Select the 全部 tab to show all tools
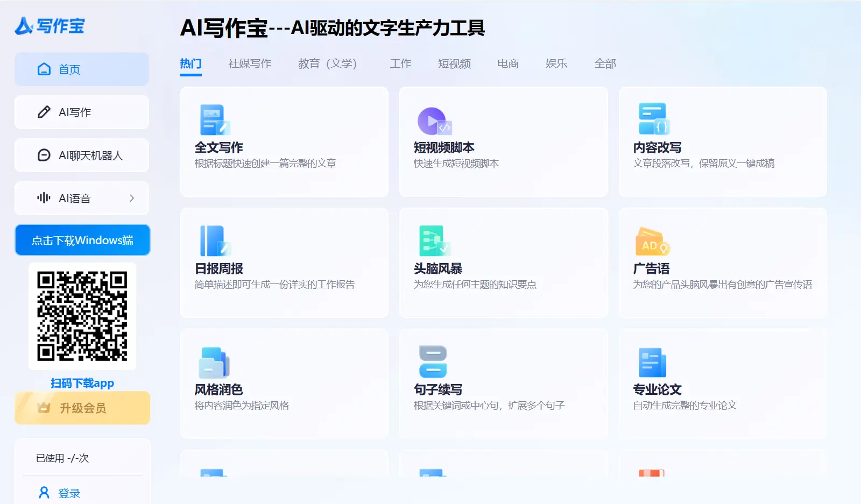Screen dimensions: 861x504 point(605,63)
